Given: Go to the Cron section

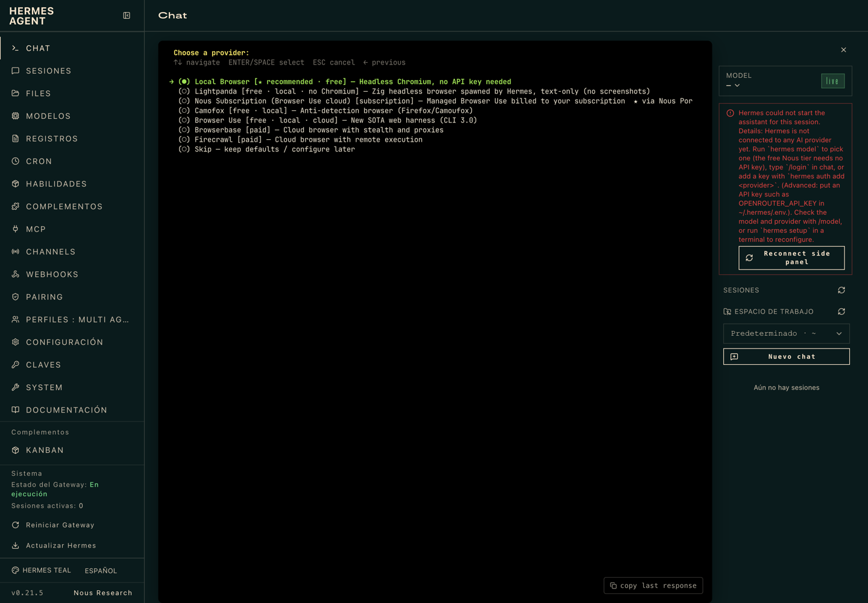Looking at the screenshot, I should point(72,162).
